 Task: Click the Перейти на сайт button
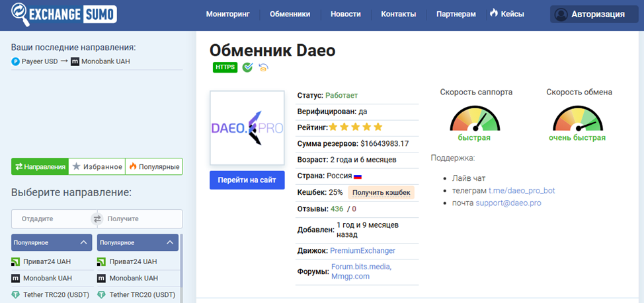coord(247,180)
